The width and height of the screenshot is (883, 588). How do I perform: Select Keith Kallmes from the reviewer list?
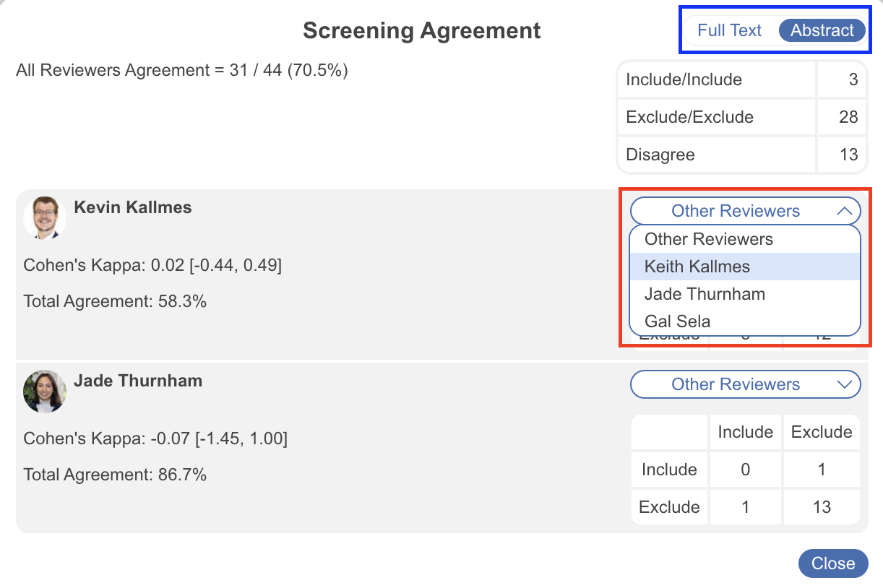[697, 267]
